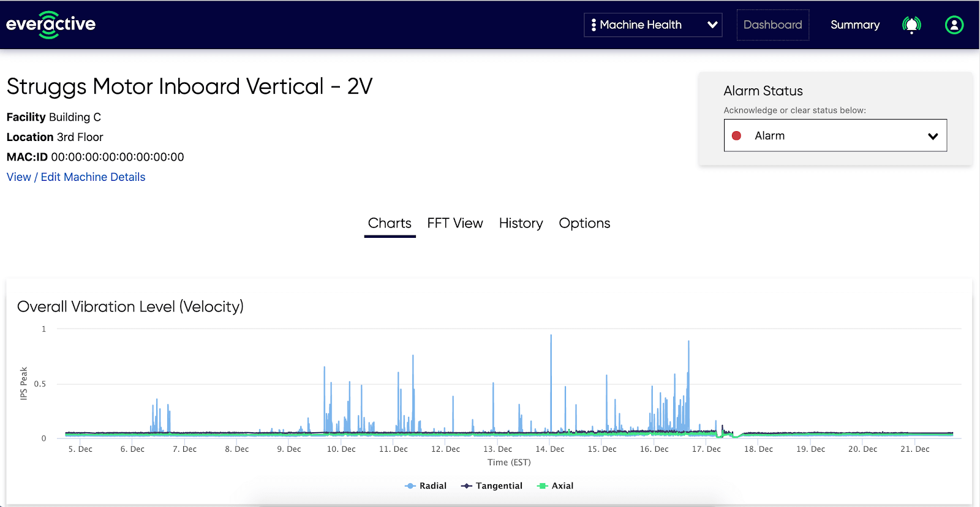This screenshot has width=980, height=507.
Task: Click the MAC:ID 00:00:00:00:00:00:00:00 value
Action: 118,157
